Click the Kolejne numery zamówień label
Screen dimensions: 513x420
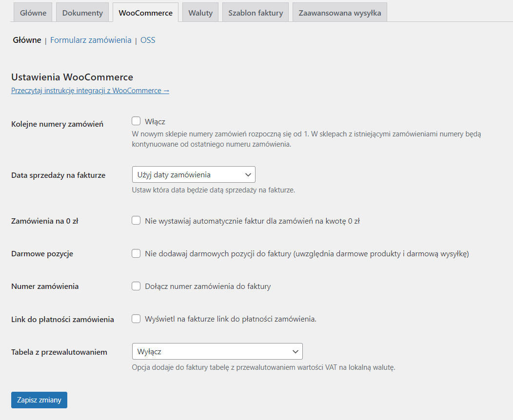(57, 124)
